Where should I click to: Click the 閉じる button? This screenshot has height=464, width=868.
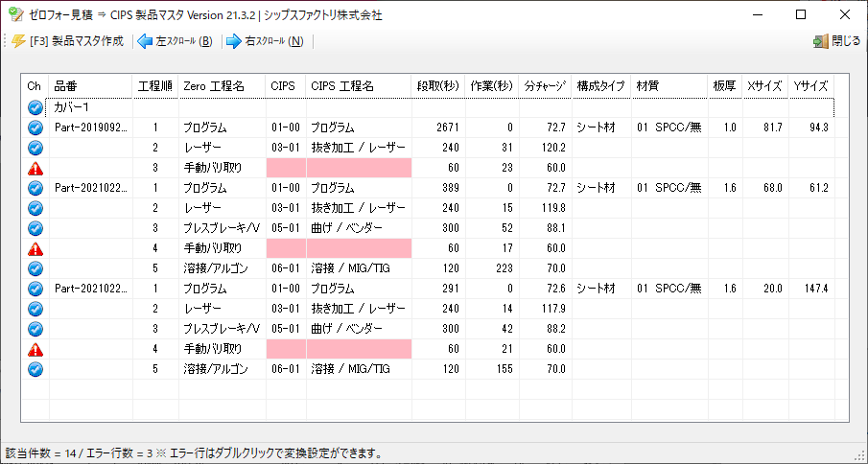point(836,41)
